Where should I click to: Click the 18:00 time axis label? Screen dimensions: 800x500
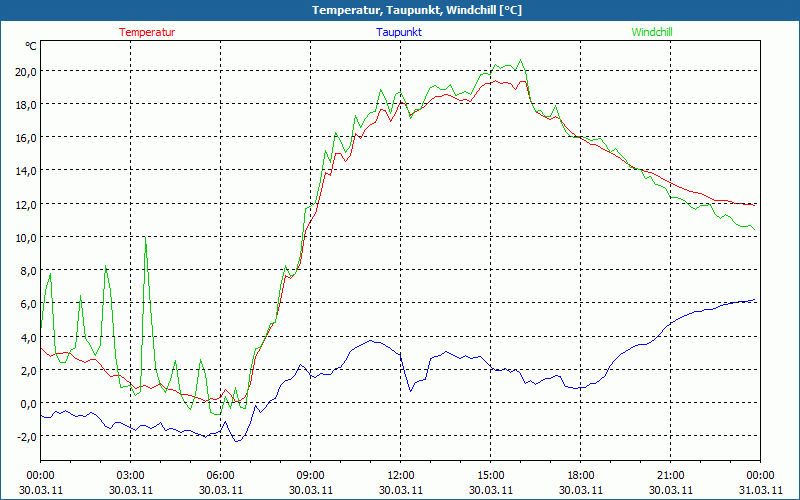point(581,476)
